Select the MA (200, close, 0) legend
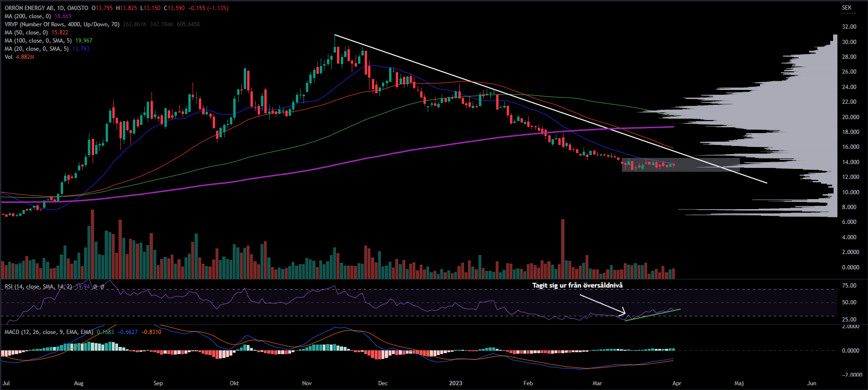Screen dimensions: 868x390 click(x=28, y=16)
